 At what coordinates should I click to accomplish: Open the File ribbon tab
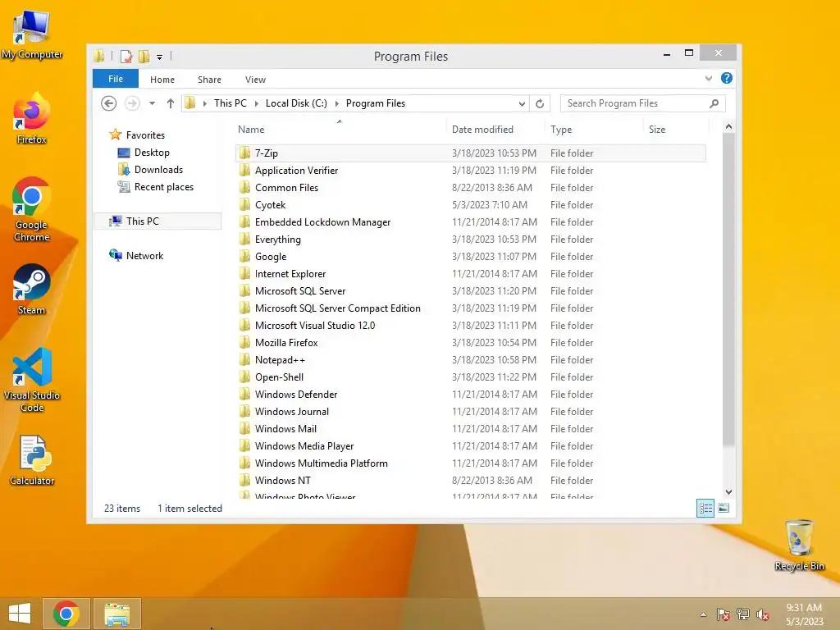pyautogui.click(x=116, y=79)
